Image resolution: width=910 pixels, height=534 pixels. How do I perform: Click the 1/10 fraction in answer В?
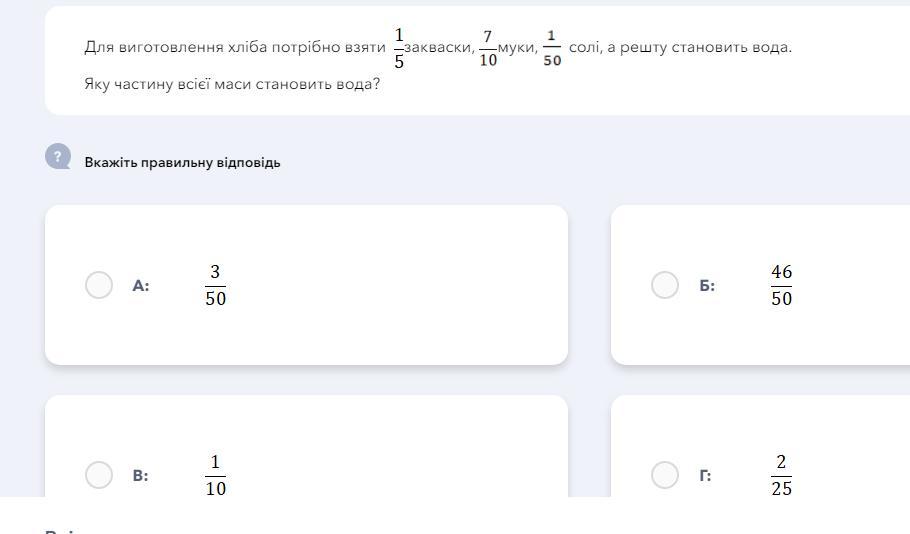tap(215, 475)
